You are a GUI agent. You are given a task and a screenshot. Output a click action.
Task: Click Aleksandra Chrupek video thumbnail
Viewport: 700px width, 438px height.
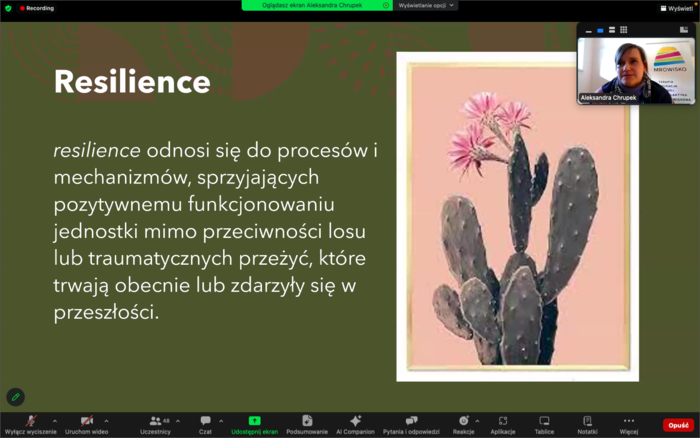coord(635,68)
